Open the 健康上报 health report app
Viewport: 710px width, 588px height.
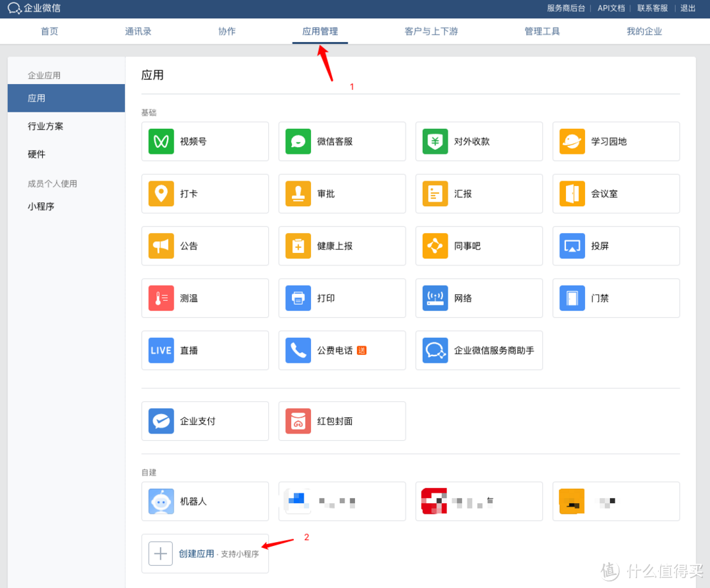point(341,246)
